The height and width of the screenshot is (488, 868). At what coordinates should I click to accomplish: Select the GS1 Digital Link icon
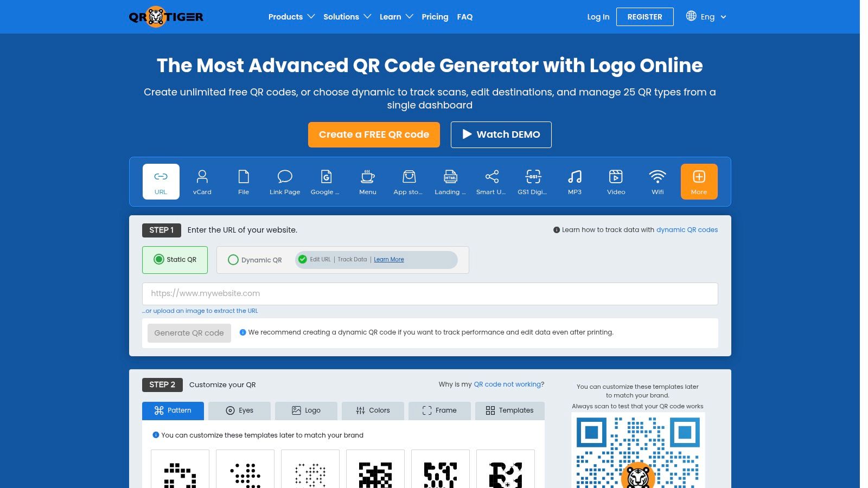tap(533, 181)
